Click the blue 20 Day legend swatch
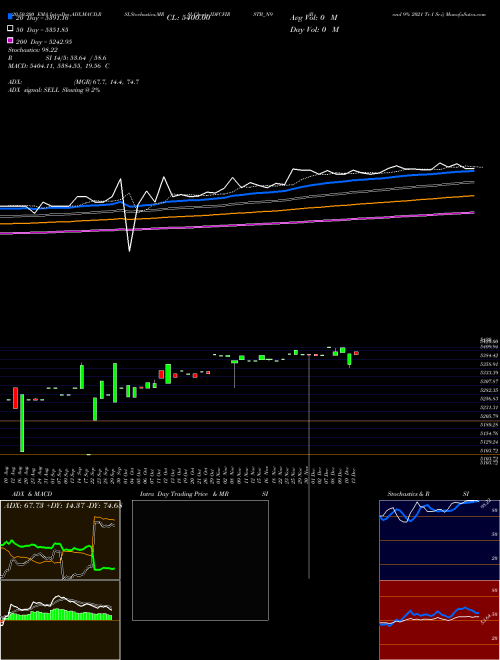This screenshot has height=660, width=500. (10, 16)
